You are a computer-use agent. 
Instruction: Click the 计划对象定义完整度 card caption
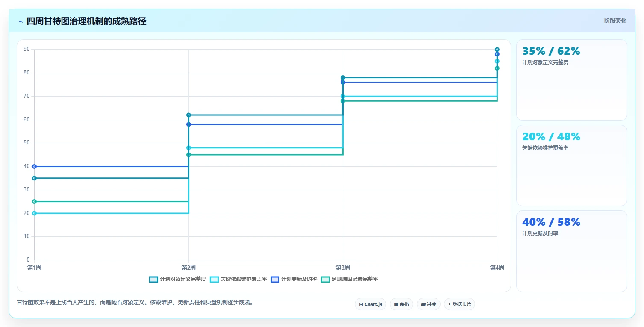(545, 62)
